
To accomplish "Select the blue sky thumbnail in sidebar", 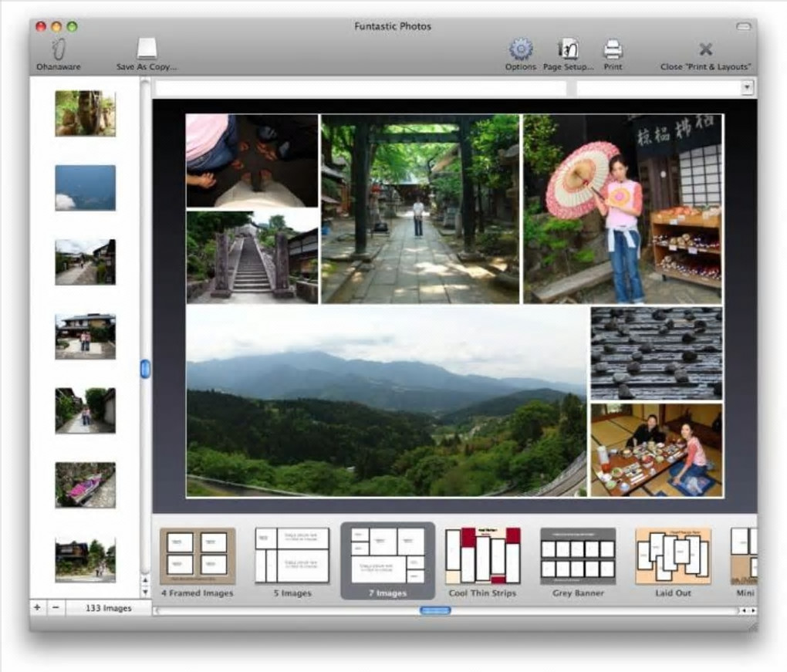I will point(86,187).
